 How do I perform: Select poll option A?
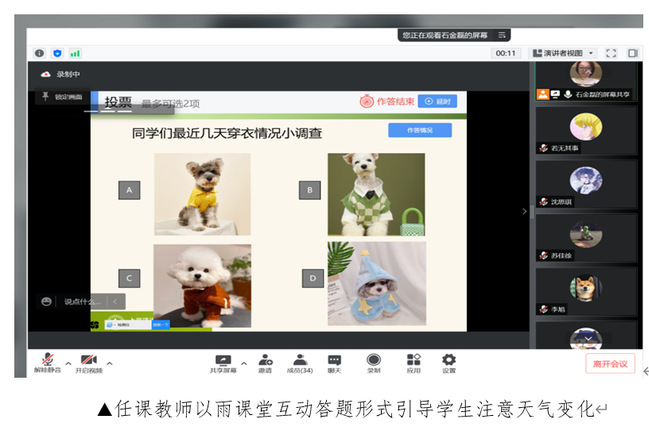tap(128, 189)
